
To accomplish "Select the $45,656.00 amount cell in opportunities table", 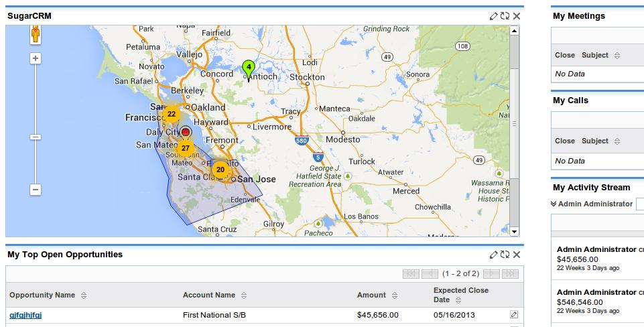I will coord(378,315).
